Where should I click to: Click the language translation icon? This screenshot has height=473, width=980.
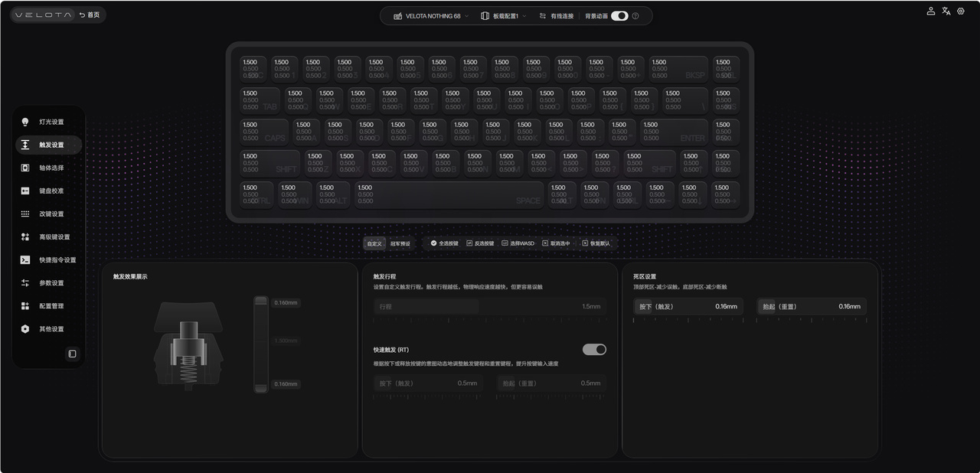click(946, 11)
